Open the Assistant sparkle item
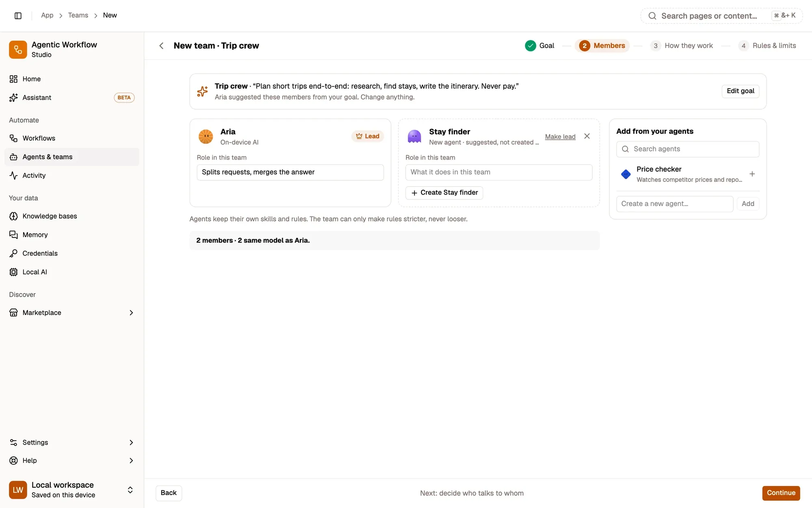The height and width of the screenshot is (508, 812). (x=72, y=98)
